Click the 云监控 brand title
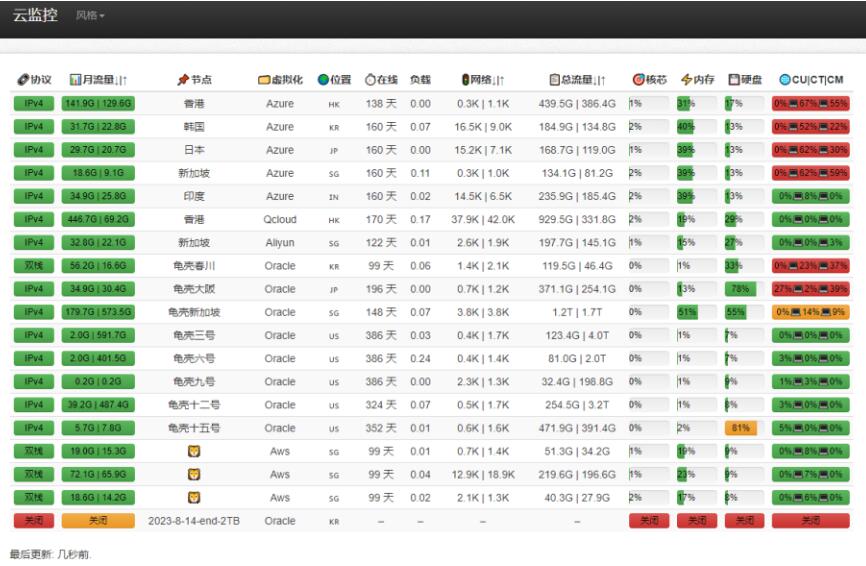The height and width of the screenshot is (566, 866). (35, 16)
